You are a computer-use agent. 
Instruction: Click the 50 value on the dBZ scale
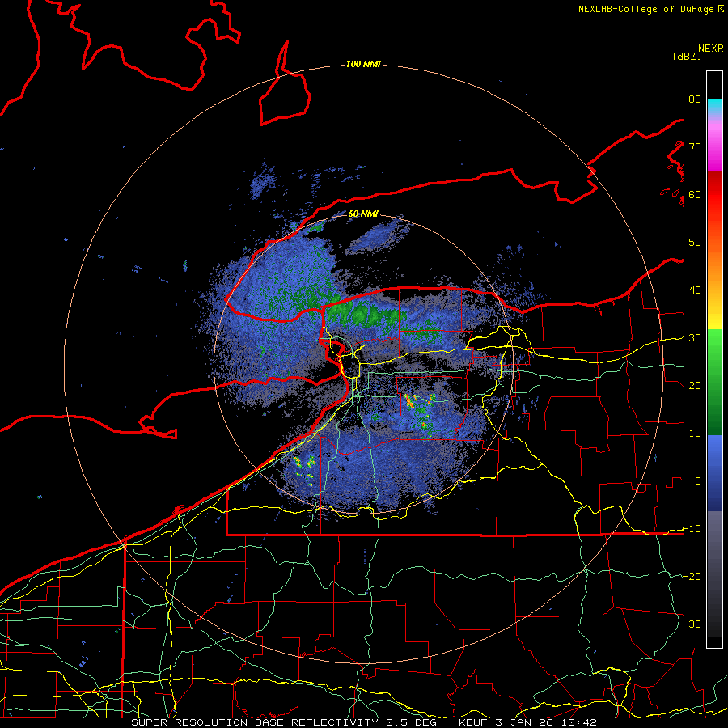point(695,243)
